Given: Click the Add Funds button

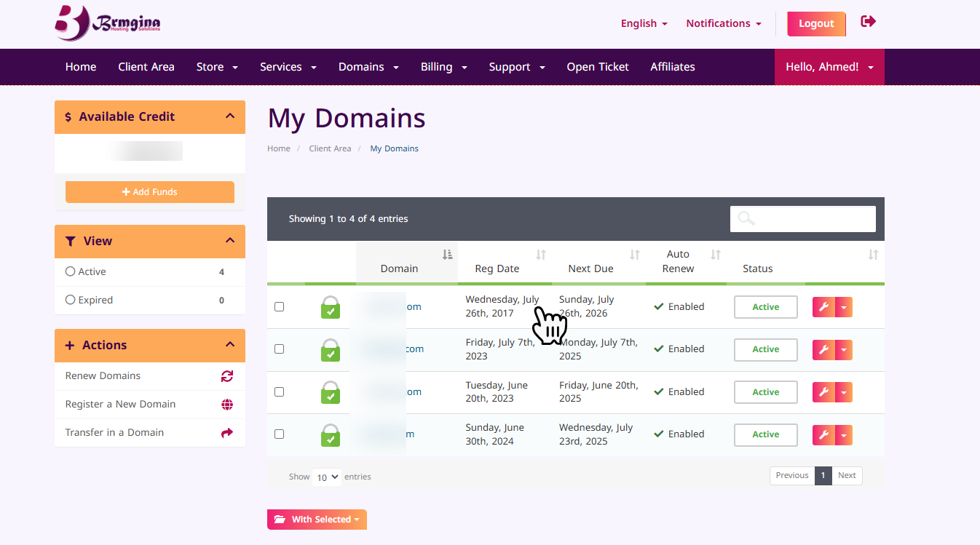Looking at the screenshot, I should click(150, 192).
